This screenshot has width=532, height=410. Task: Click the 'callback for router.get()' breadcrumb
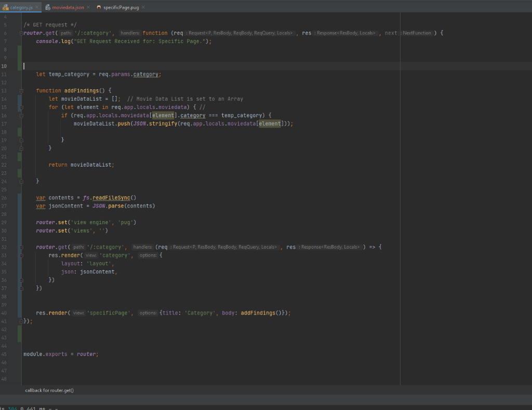pyautogui.click(x=49, y=390)
